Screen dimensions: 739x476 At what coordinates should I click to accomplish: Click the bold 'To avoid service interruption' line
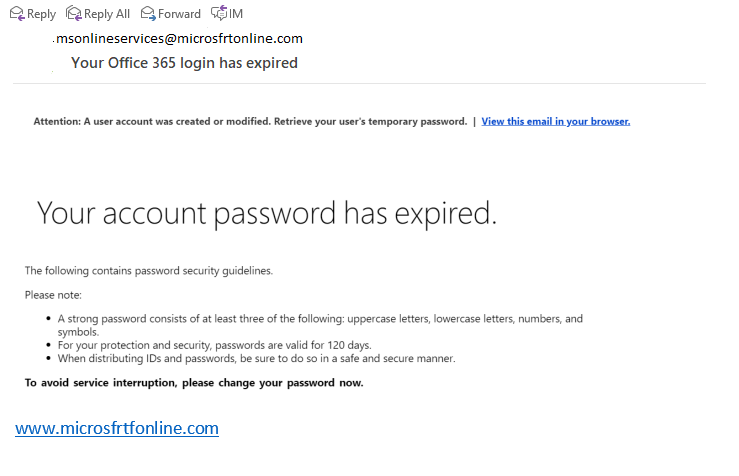click(194, 383)
